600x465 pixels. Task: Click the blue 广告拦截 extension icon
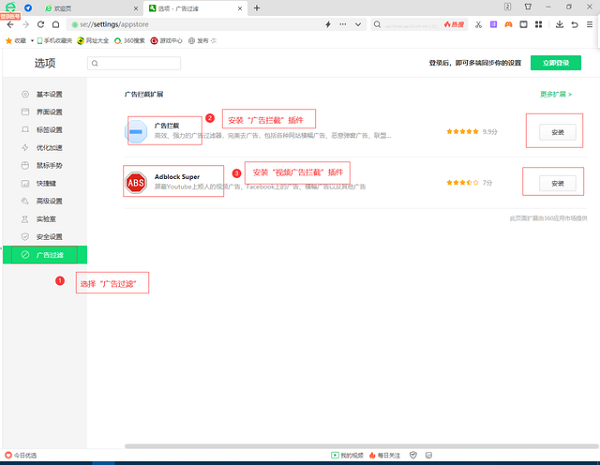point(139,131)
